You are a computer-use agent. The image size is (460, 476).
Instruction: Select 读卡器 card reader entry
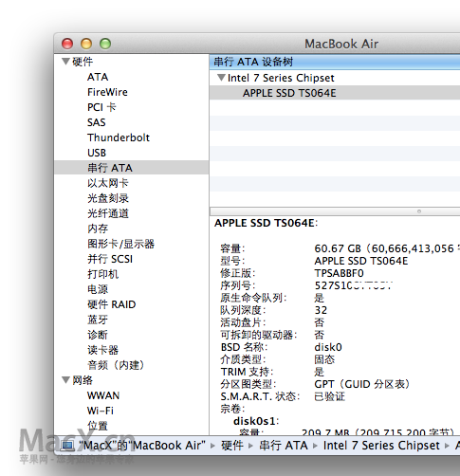(x=102, y=350)
